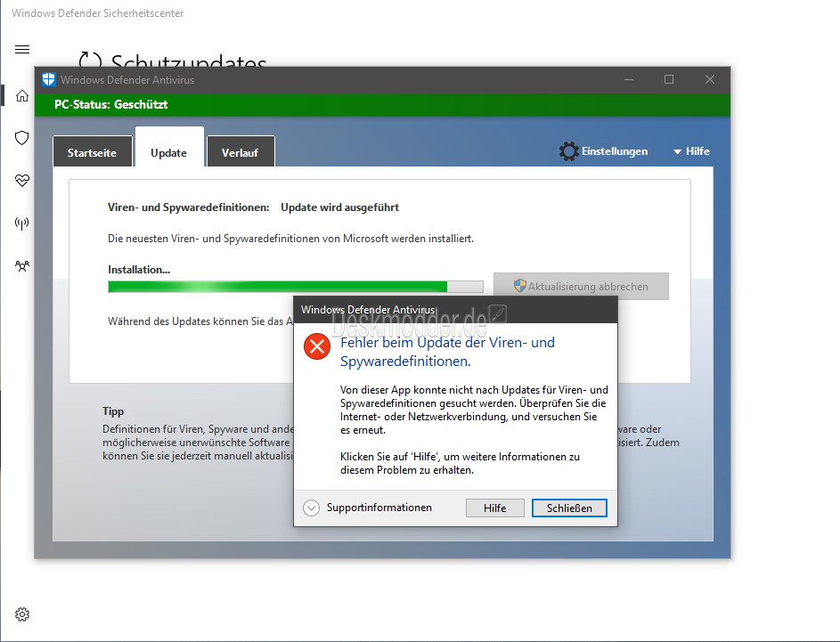Click the 'PC-Status: Geschützt' status bar
This screenshot has height=642, width=840.
click(x=382, y=105)
